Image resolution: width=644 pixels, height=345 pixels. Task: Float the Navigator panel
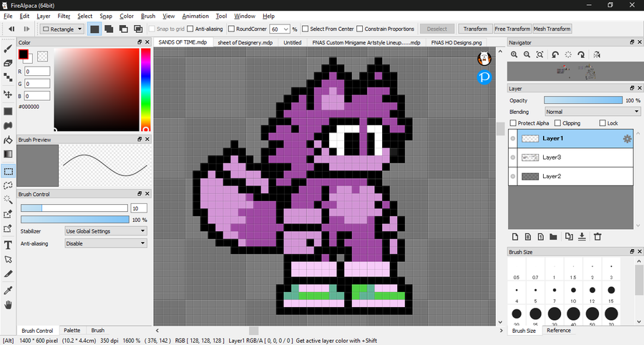point(632,42)
